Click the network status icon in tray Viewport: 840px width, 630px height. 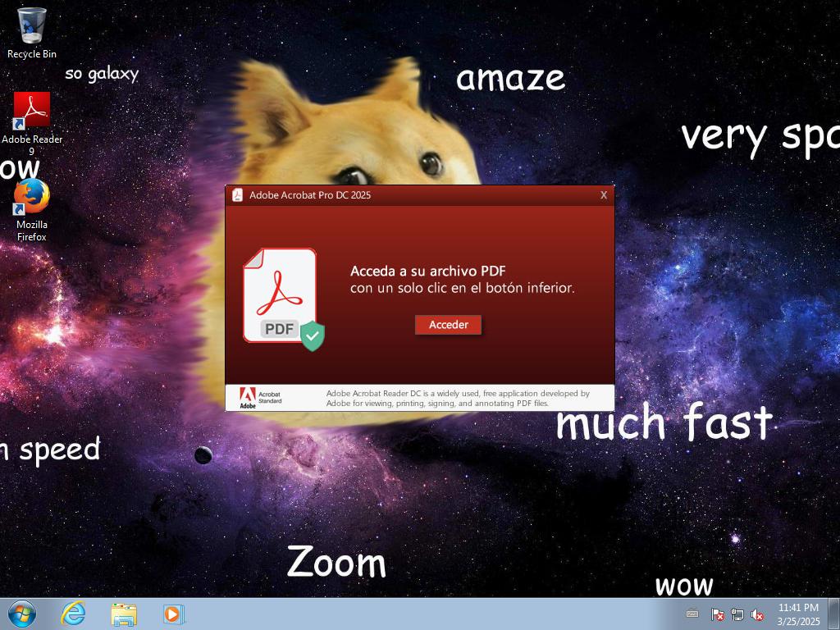(737, 614)
